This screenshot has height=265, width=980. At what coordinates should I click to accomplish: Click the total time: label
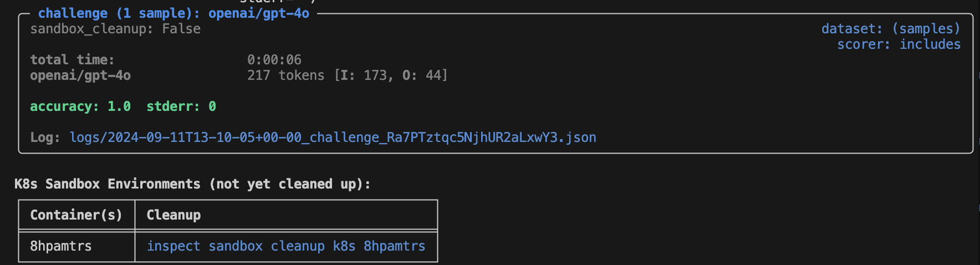(x=72, y=60)
